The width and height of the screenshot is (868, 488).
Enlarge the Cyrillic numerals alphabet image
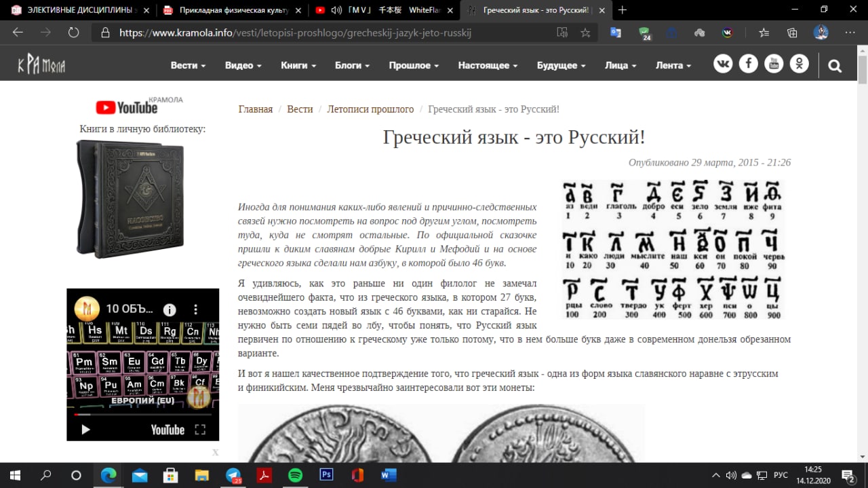(x=673, y=249)
